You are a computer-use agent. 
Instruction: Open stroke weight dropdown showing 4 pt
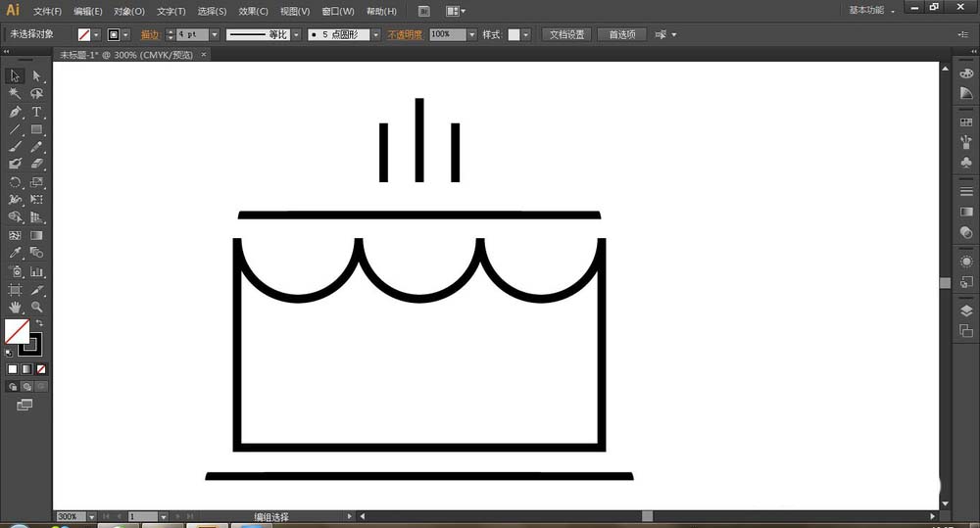(215, 34)
